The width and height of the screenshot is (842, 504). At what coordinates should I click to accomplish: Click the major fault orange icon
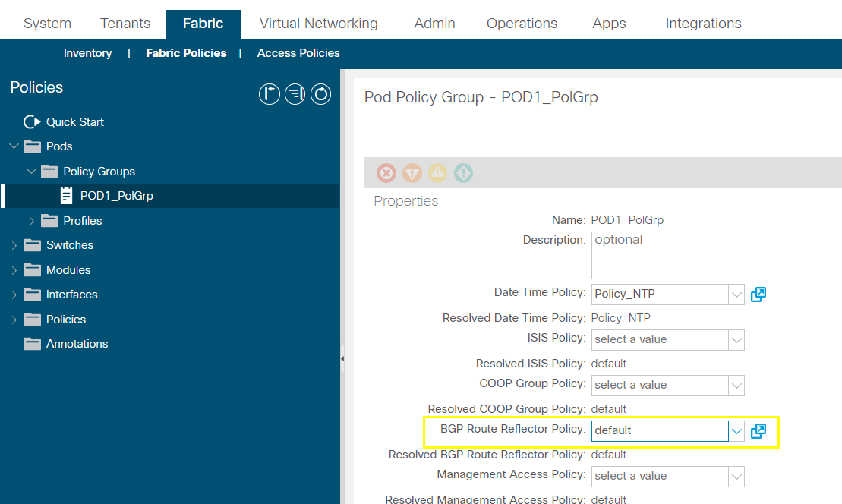[x=412, y=173]
